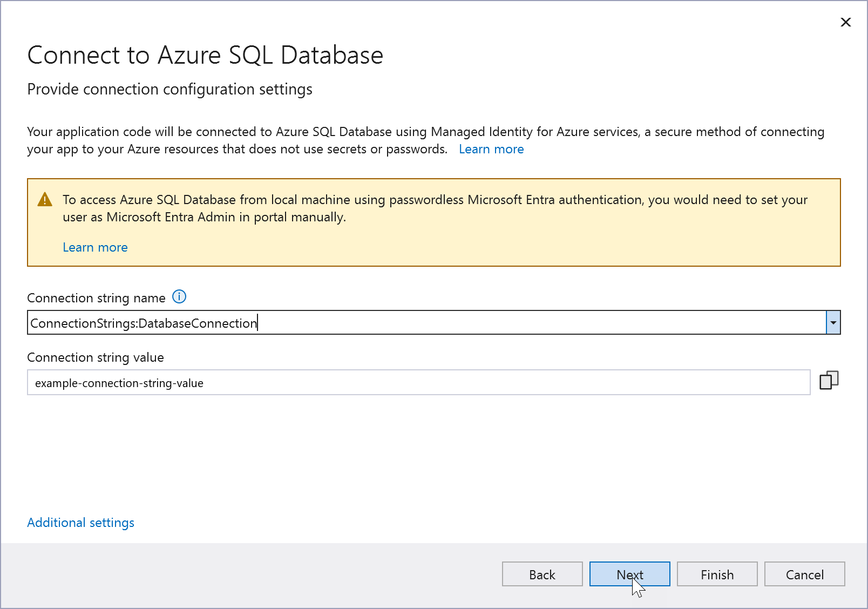868x609 pixels.
Task: Click the Connection string value field
Action: coord(378,382)
